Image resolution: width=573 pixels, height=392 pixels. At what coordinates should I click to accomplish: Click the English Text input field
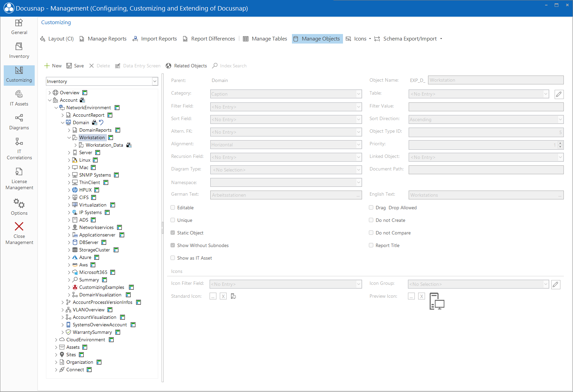486,195
